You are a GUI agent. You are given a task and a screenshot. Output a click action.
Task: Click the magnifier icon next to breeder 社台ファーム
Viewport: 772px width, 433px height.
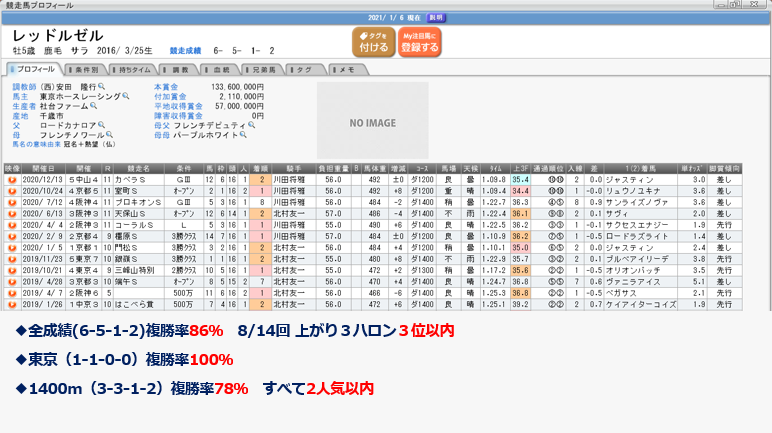pyautogui.click(x=96, y=106)
